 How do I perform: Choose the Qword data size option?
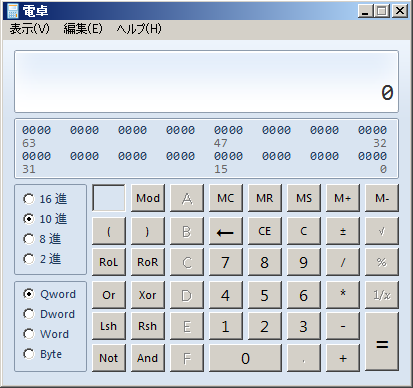tap(49, 294)
